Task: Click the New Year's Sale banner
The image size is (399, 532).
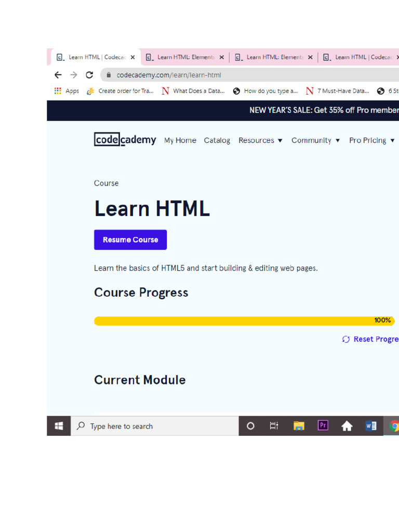Action: 223,110
